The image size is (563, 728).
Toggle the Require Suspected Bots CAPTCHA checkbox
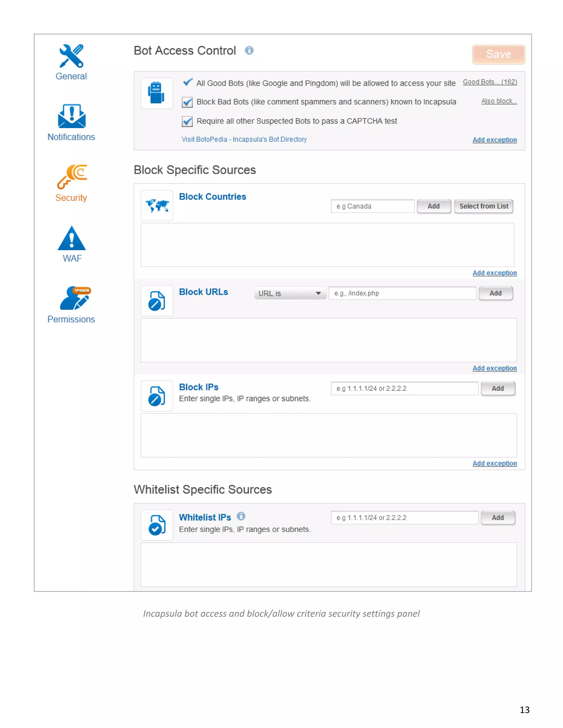click(187, 121)
